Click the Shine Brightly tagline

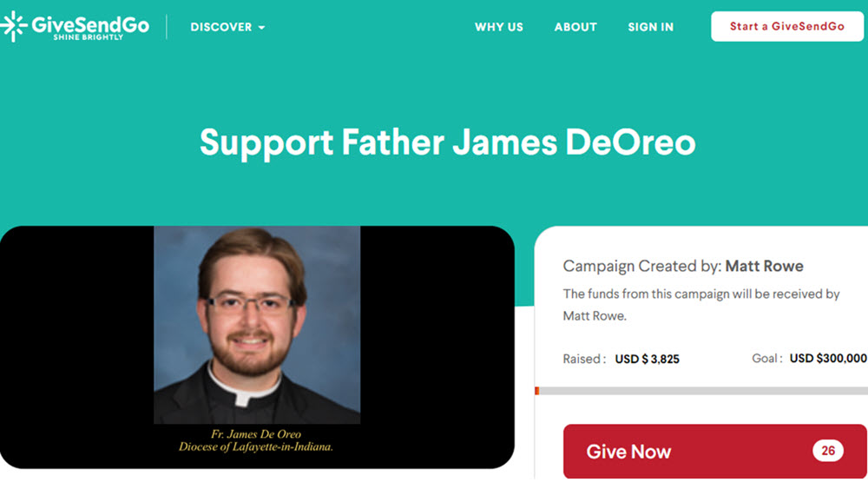coord(88,37)
